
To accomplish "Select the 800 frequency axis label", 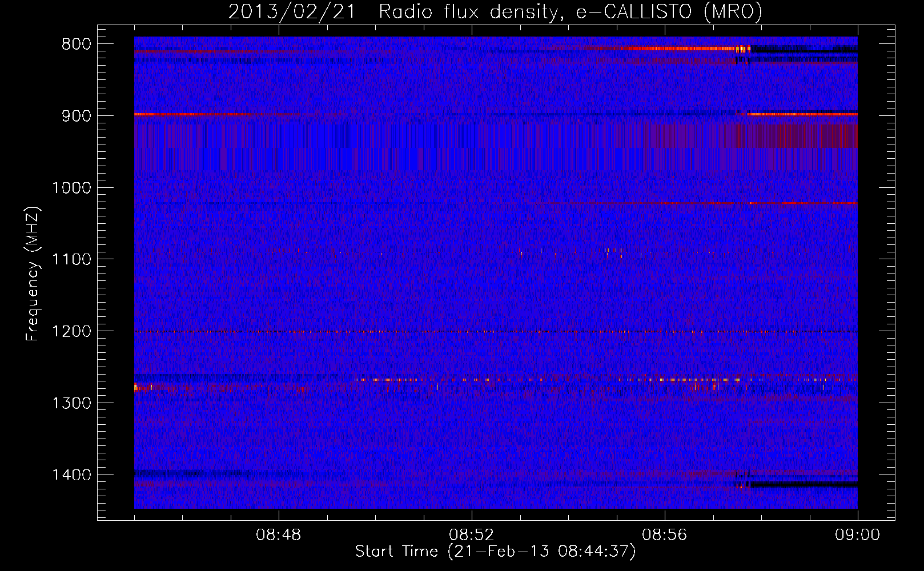I will [77, 45].
